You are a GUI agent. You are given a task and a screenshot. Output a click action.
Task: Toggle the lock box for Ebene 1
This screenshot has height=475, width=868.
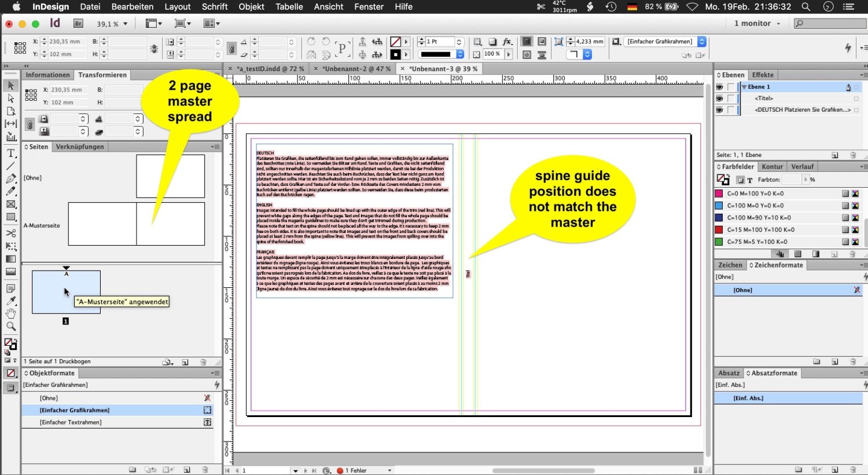pyautogui.click(x=731, y=87)
